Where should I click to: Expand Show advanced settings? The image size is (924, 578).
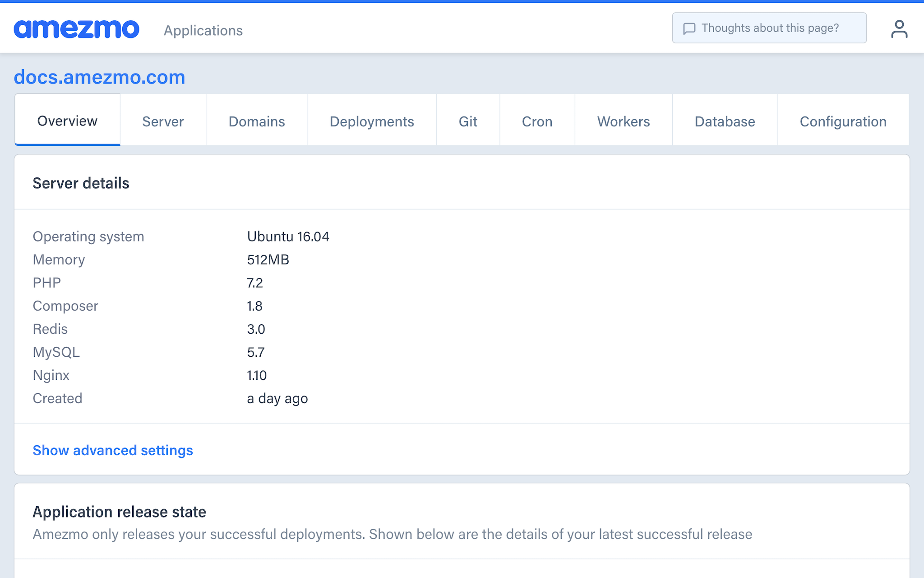[113, 450]
